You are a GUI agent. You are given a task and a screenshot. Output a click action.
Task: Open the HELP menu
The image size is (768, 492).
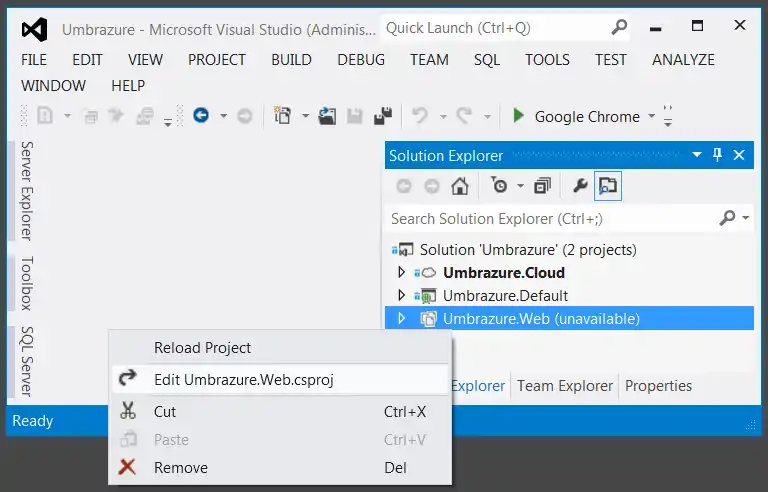128,86
